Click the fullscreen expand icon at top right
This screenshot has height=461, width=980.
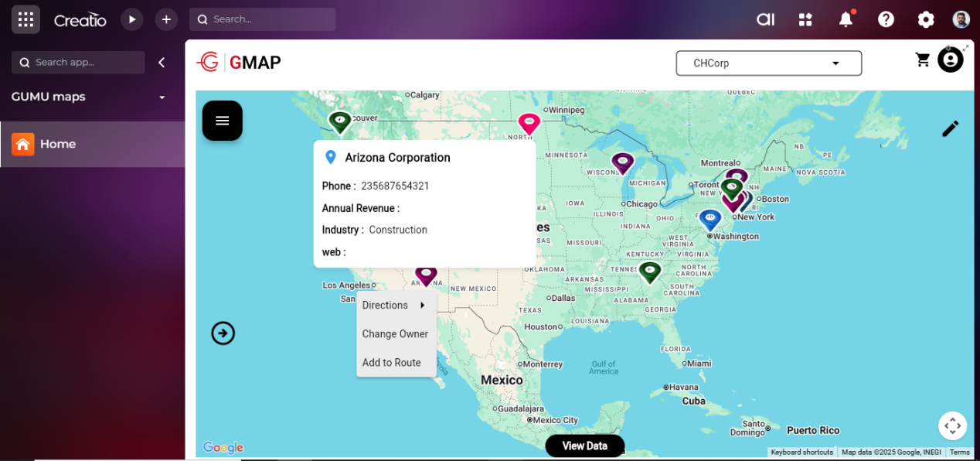(x=966, y=47)
